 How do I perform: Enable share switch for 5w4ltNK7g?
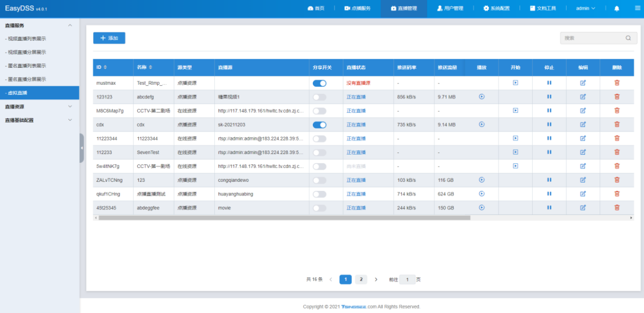pyautogui.click(x=319, y=167)
